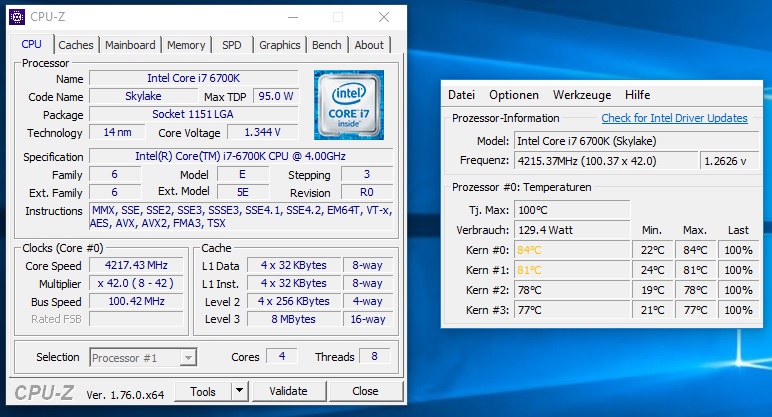
Task: Click the Bus Speed 100.42 MHz value
Action: pos(136,301)
